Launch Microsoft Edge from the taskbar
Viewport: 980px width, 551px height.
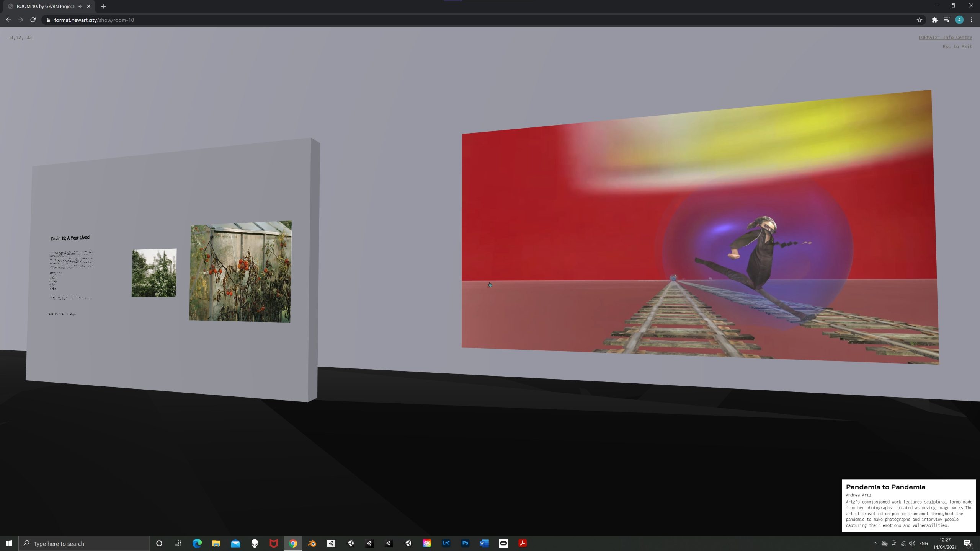(197, 543)
